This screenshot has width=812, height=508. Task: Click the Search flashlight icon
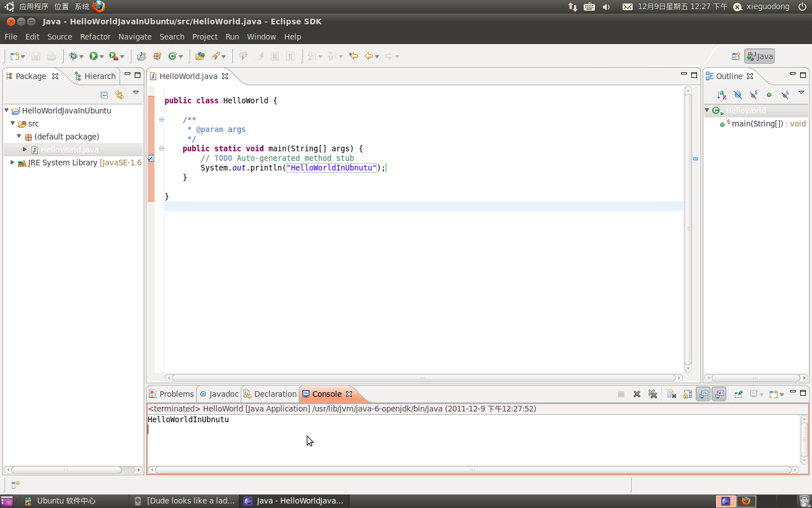215,56
